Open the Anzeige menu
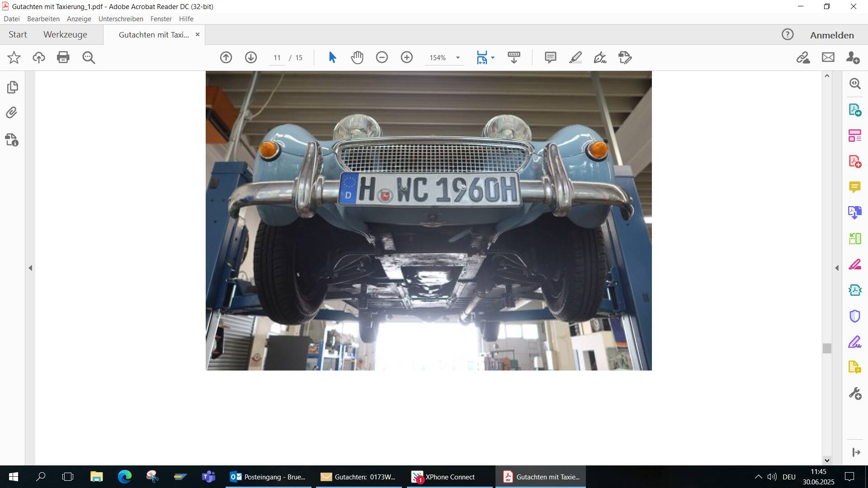868x488 pixels. point(79,19)
